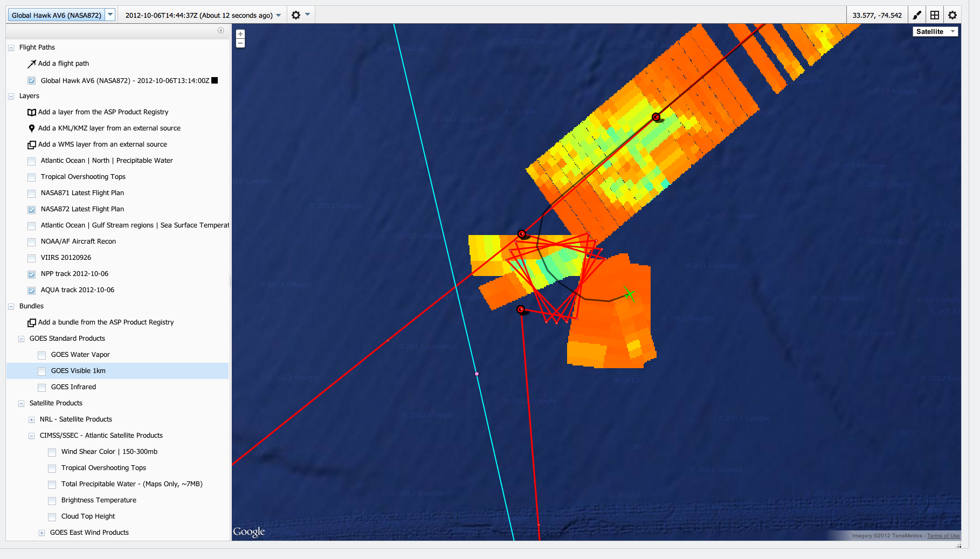Open settings gear at far right
This screenshot has height=559, width=980.
[x=953, y=15]
